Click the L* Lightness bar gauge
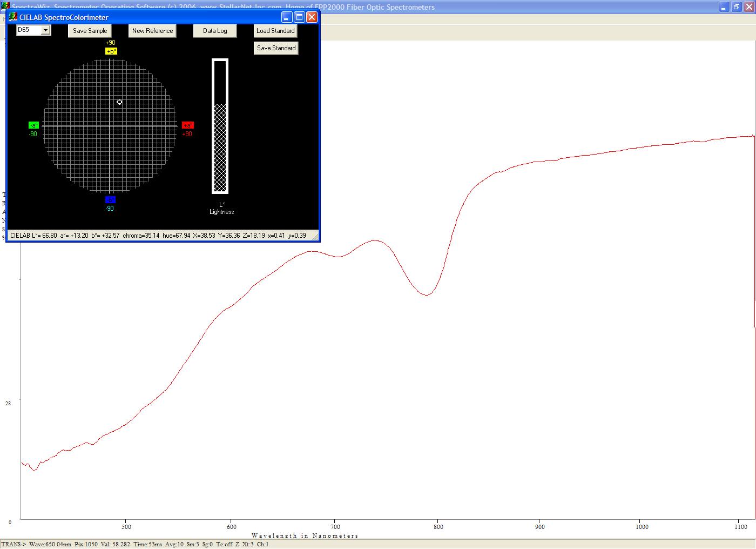756x549 pixels. 220,126
